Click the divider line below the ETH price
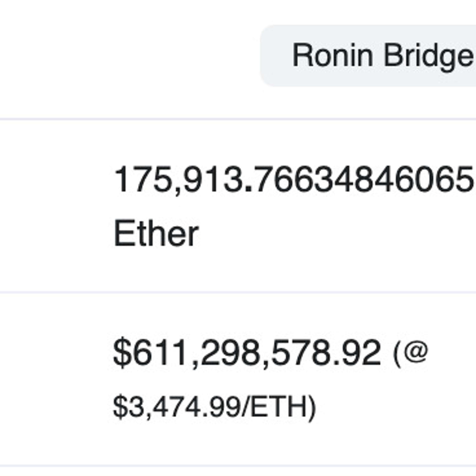This screenshot has width=476, height=476. pyautogui.click(x=238, y=466)
